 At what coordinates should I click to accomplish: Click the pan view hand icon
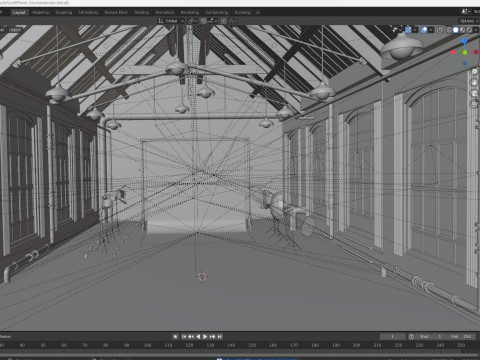pos(475,82)
